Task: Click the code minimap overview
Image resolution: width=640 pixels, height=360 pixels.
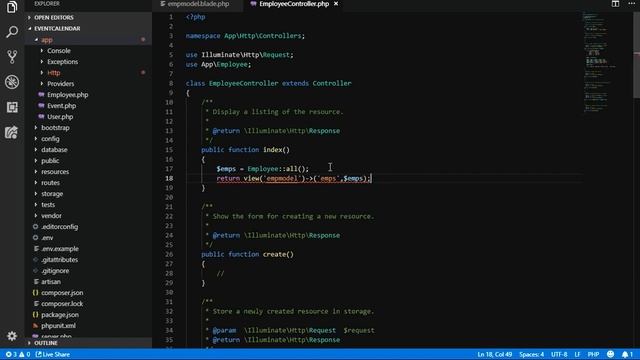Action: pos(607,61)
